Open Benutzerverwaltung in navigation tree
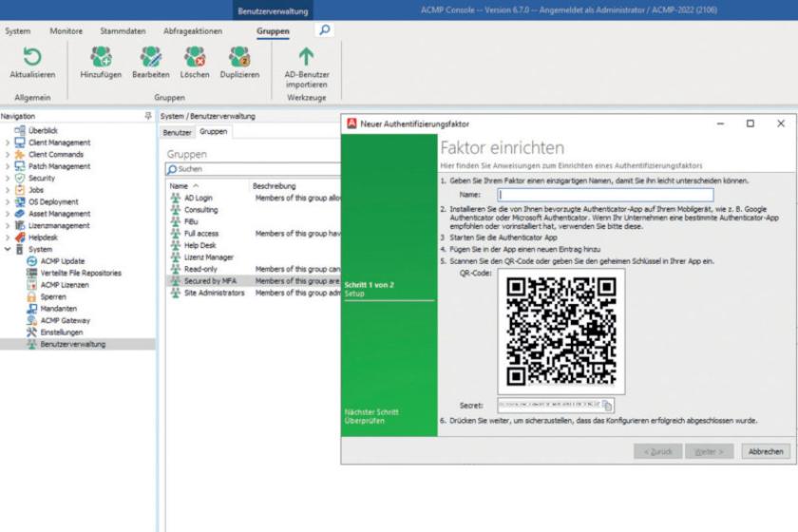The image size is (798, 532). pos(73,344)
